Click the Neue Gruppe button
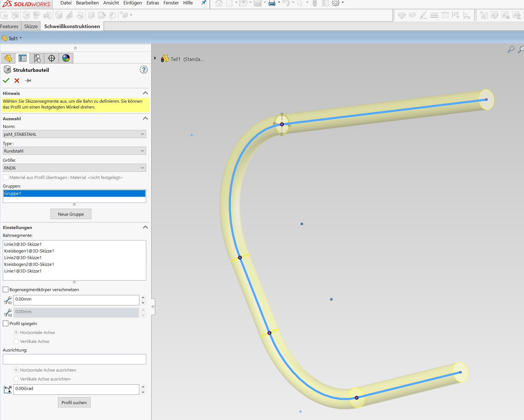The height and width of the screenshot is (420, 524). (x=71, y=214)
